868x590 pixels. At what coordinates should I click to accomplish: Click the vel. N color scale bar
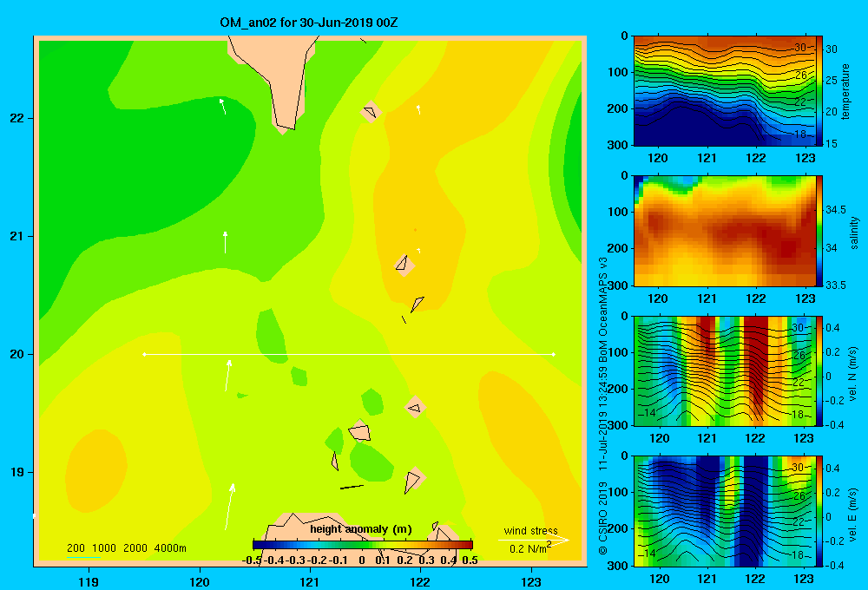[x=819, y=370]
